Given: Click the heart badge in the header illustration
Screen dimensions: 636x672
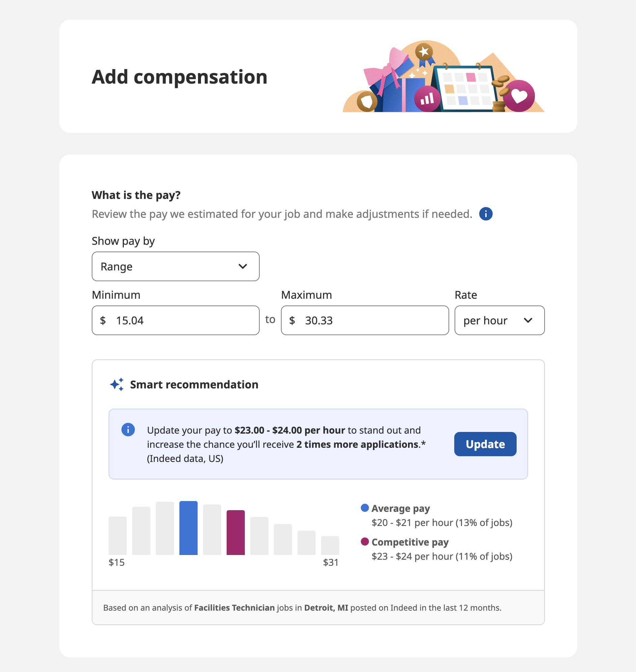Looking at the screenshot, I should point(520,96).
